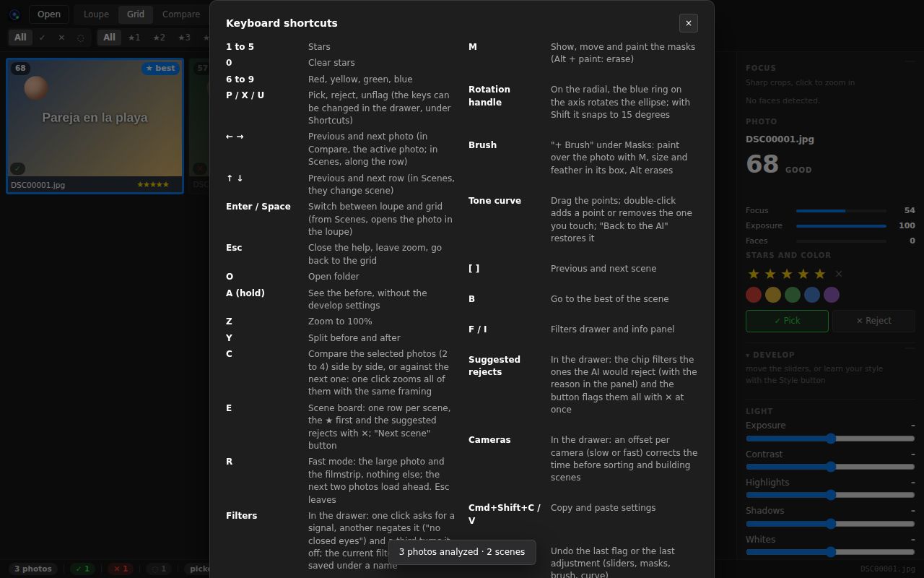This screenshot has width=924, height=578.
Task: Apply the purple color label
Action: 832,295
